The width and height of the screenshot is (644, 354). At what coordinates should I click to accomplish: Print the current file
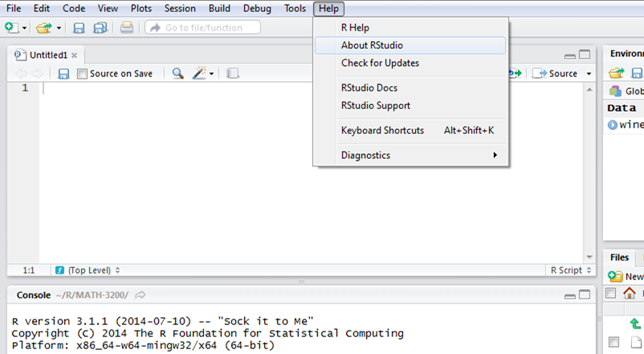tap(127, 27)
